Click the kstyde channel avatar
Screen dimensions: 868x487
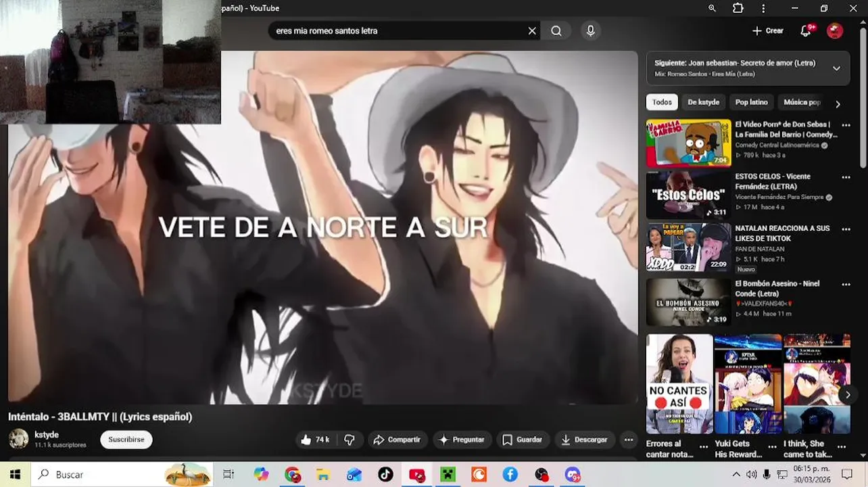tap(18, 439)
